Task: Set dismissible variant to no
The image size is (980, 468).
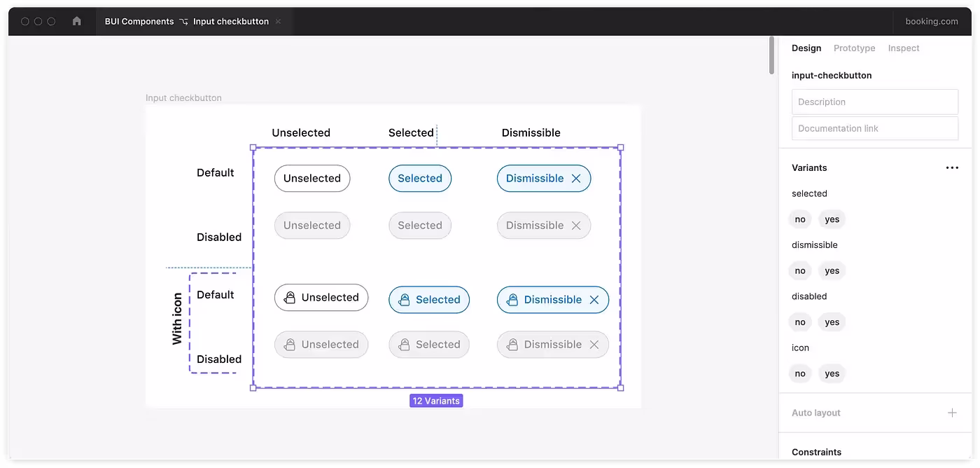Action: [x=800, y=271]
